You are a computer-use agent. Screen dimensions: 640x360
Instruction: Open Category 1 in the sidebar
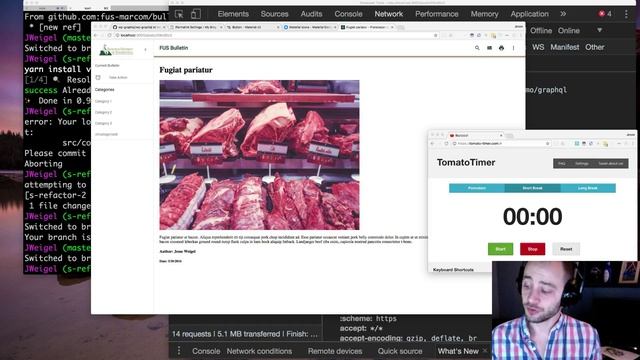pyautogui.click(x=103, y=101)
